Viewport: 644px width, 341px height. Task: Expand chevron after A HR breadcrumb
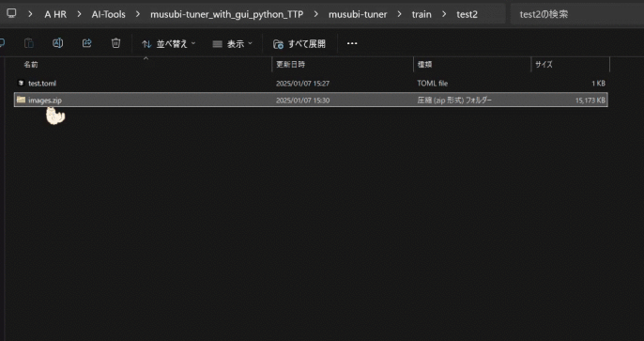[x=79, y=14]
